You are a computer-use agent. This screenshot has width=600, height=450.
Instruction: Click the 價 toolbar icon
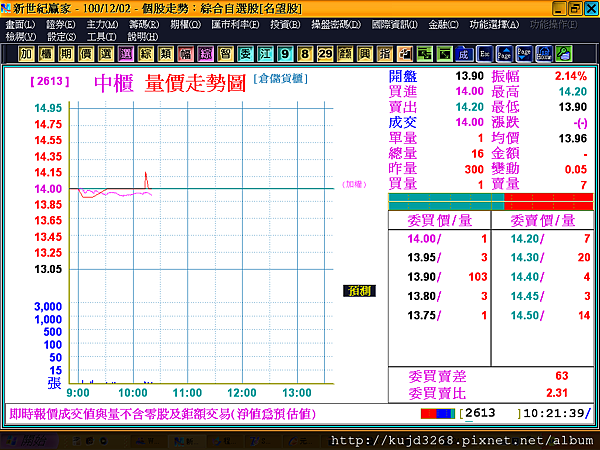(86, 54)
